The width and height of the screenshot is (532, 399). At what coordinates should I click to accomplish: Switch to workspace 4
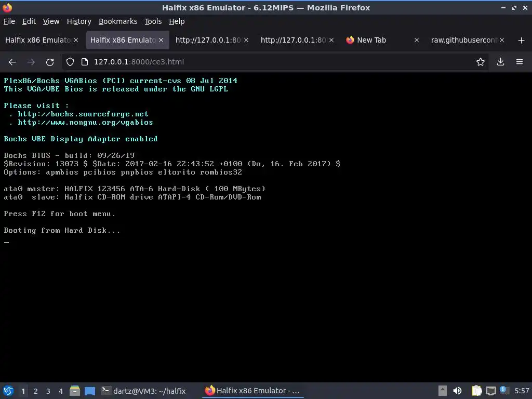pyautogui.click(x=61, y=391)
